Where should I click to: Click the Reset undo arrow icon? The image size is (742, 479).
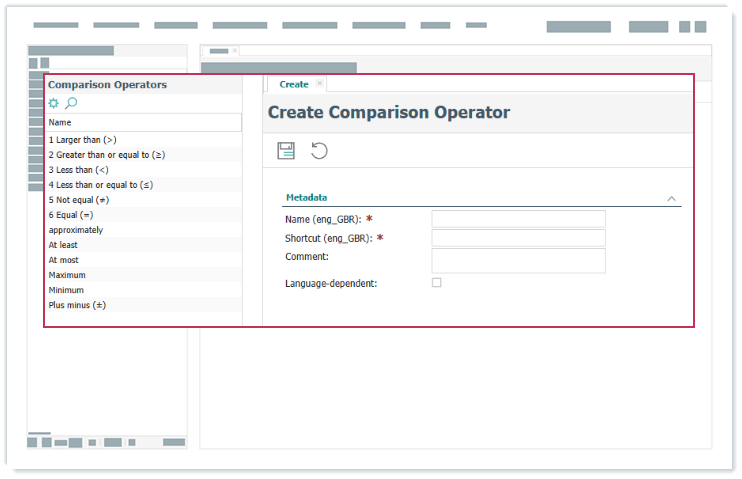[319, 151]
